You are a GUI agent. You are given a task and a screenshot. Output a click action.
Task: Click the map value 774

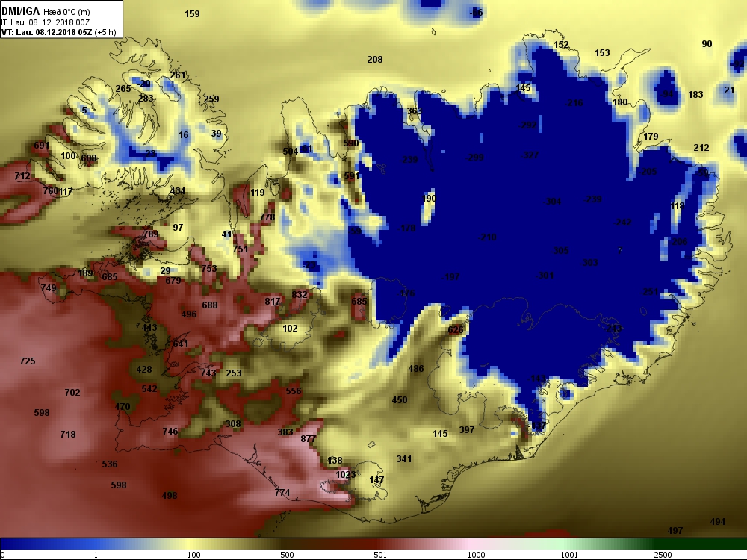click(282, 493)
